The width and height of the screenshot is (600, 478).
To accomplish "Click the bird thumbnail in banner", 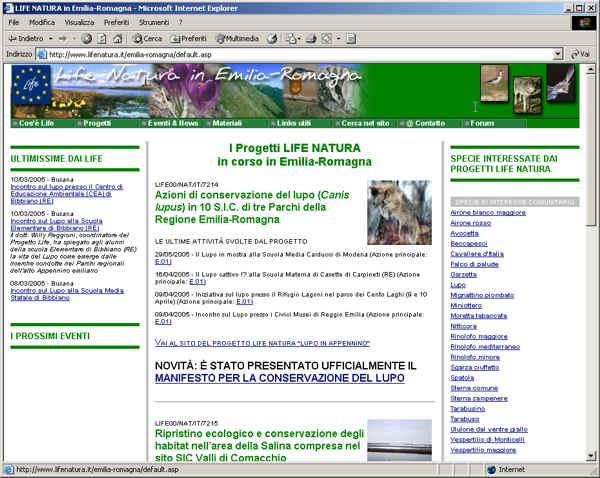I will point(494,83).
